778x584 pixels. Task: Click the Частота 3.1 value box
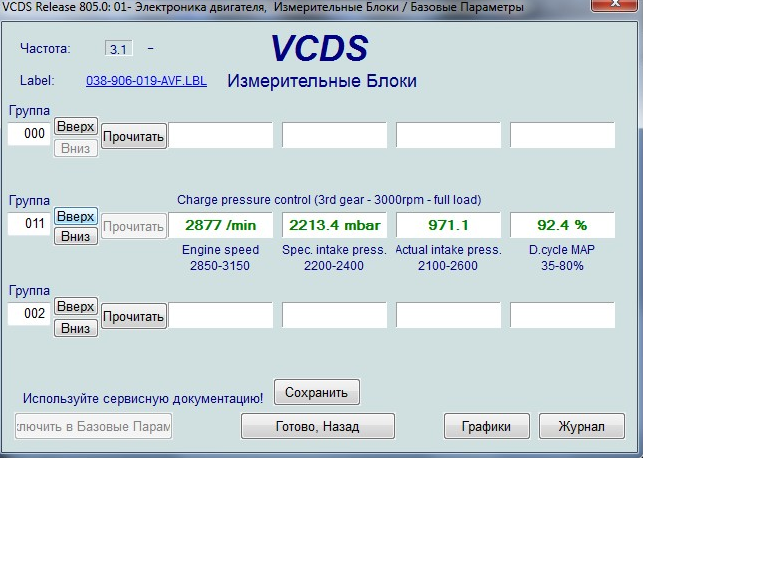click(119, 49)
